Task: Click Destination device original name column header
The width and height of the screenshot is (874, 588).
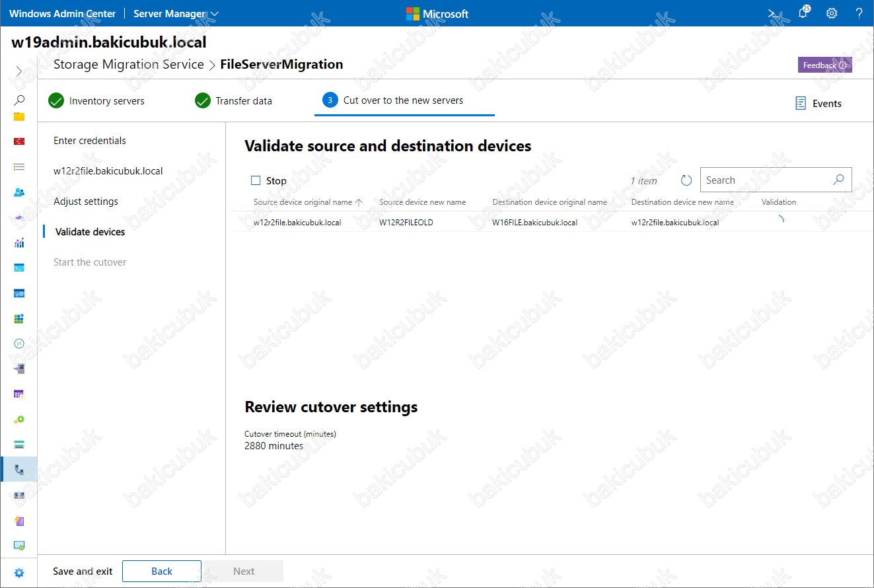Action: (550, 202)
